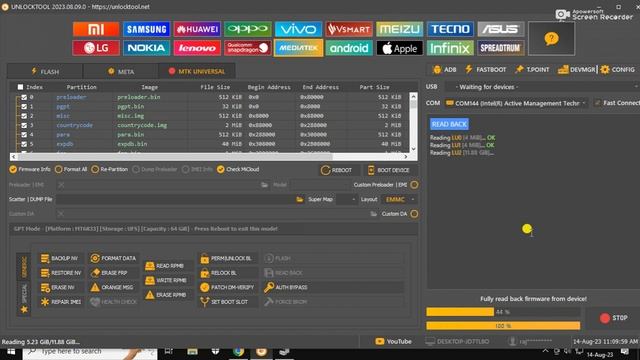Select the Vivo brand icon
Viewport: 640px width, 360px height.
point(298,29)
